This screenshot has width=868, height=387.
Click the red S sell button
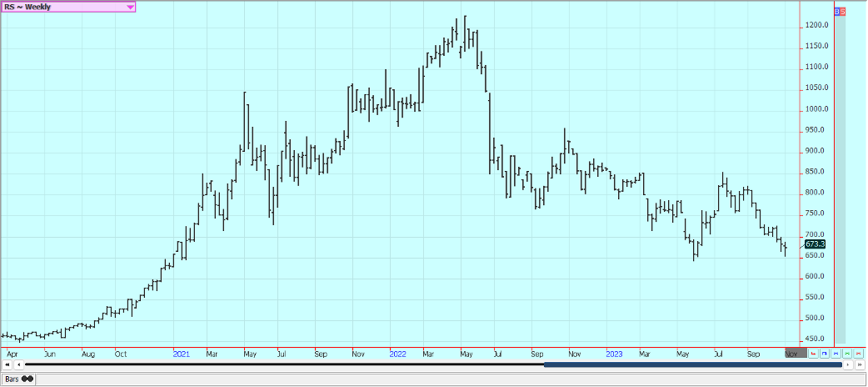point(842,12)
